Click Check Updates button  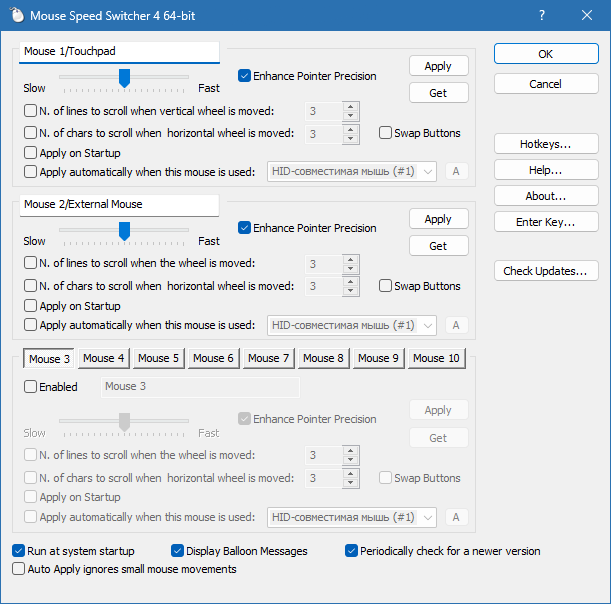[546, 271]
